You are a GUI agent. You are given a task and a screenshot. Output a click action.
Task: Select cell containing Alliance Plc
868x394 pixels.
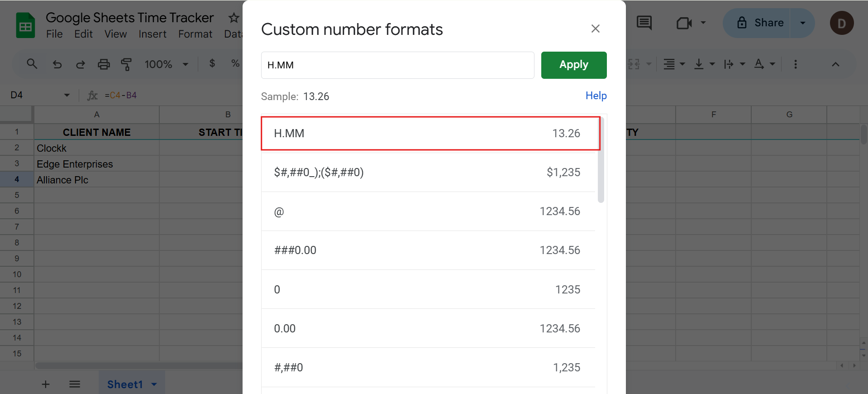pyautogui.click(x=97, y=180)
